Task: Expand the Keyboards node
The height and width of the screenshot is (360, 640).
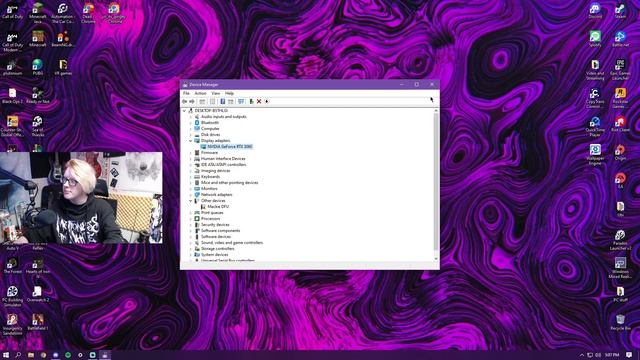Action: point(190,177)
